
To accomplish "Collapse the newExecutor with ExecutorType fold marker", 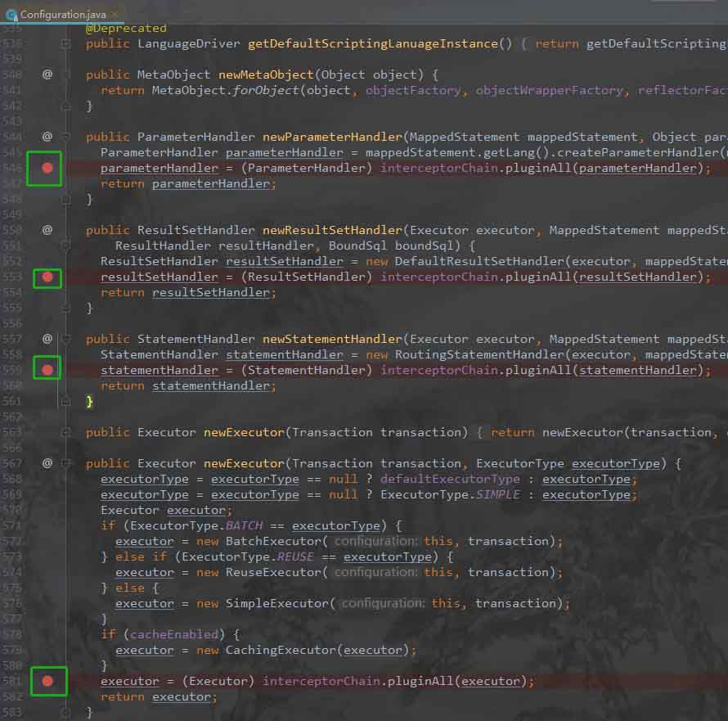I will coord(66,463).
